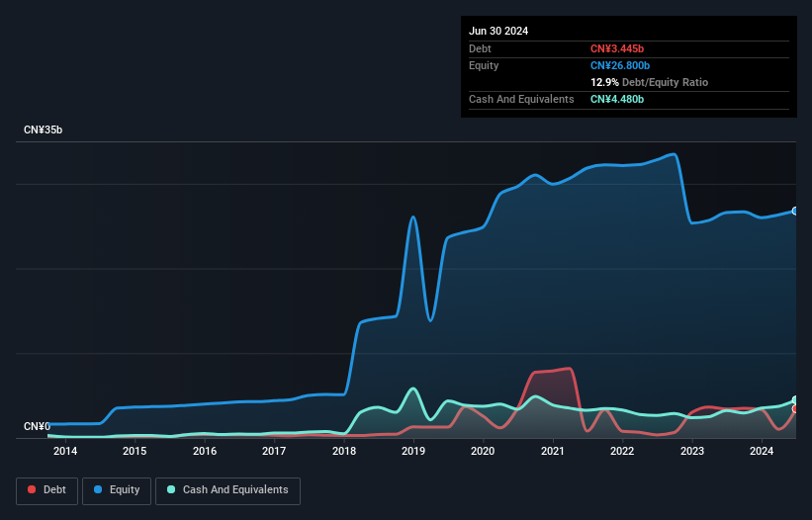812x520 pixels.
Task: Click the Jun 30 2024 tooltip date
Action: pos(498,31)
